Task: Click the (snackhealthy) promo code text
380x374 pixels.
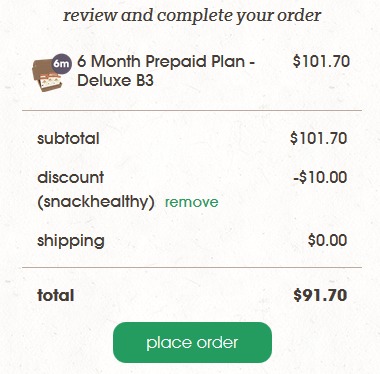Action: point(96,202)
